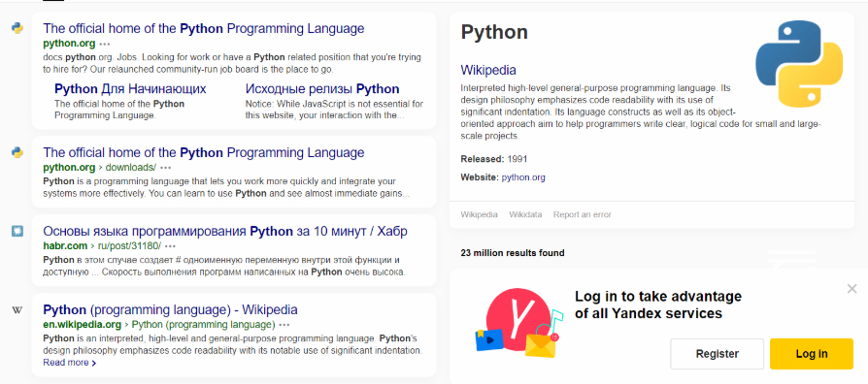Screen dimensions: 868x384
Task: Expand snippet with Read more link
Action: pos(70,363)
